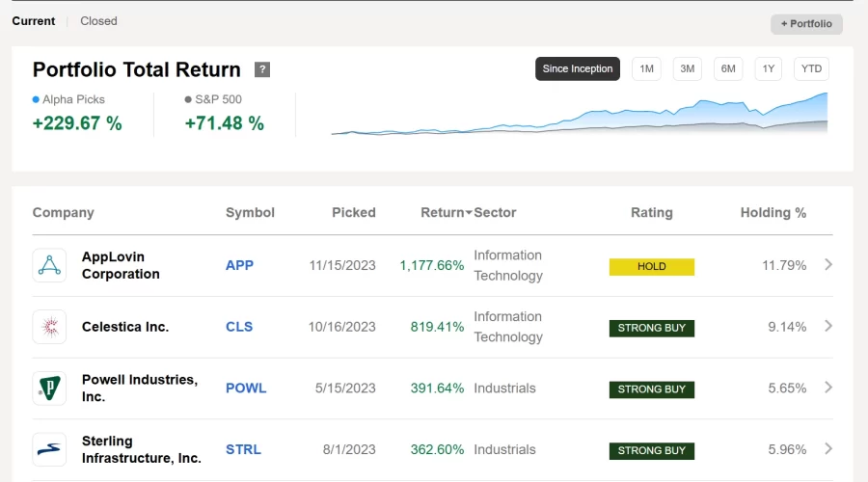
Task: Click AppLovin's Information Technology sector text
Action: (x=508, y=265)
